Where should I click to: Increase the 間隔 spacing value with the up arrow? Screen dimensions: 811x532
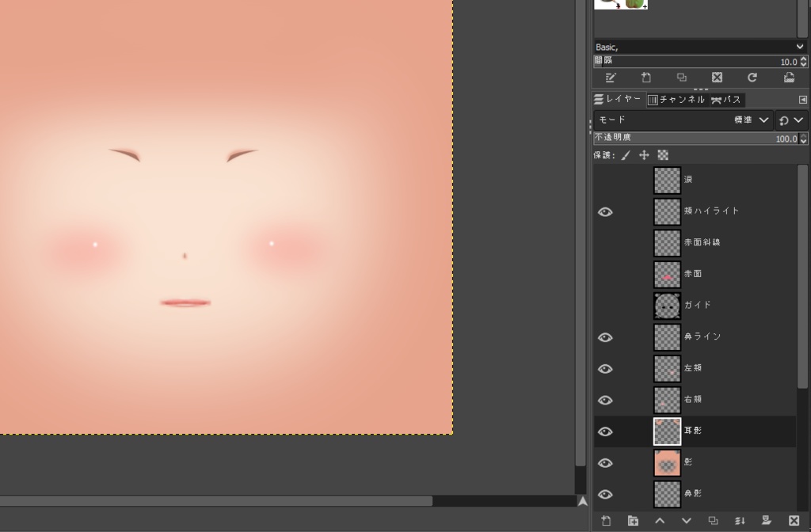coord(803,59)
